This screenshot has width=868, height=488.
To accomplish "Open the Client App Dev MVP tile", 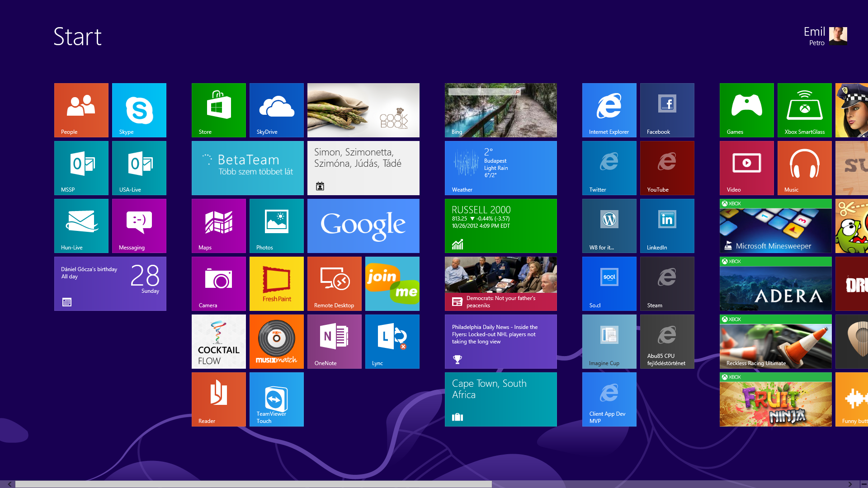I will 609,399.
